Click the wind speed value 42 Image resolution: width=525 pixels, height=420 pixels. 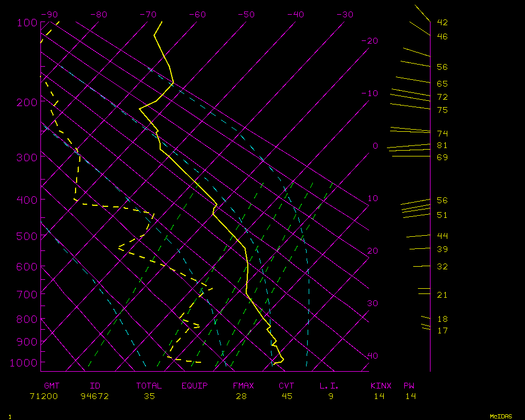pos(442,23)
